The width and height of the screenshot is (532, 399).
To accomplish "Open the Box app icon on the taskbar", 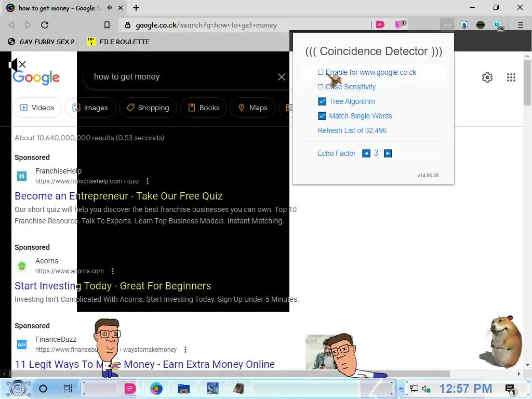I will [212, 389].
